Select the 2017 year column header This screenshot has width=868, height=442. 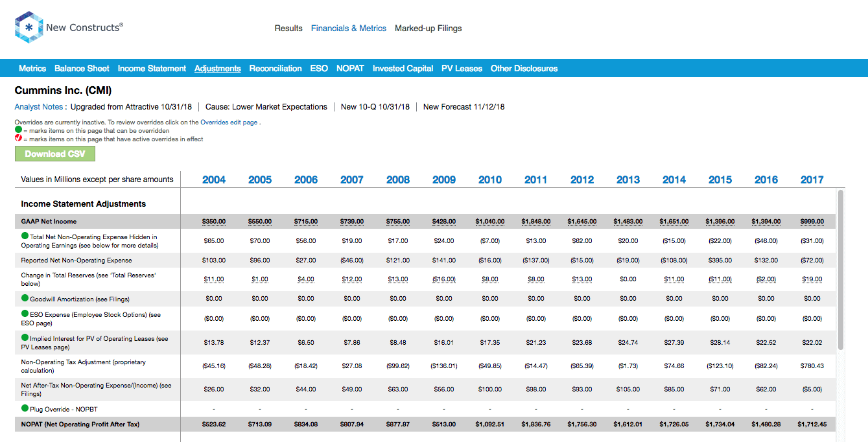pos(812,180)
